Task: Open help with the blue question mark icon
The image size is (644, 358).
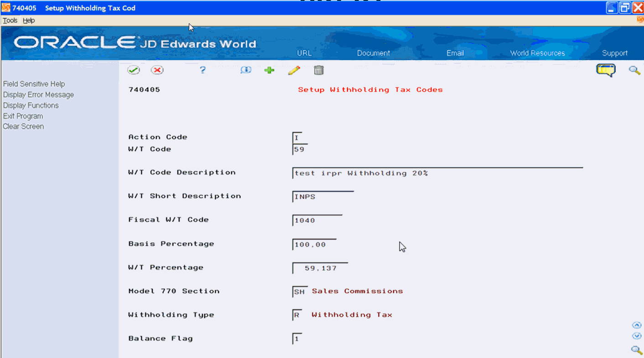Action: pyautogui.click(x=203, y=70)
